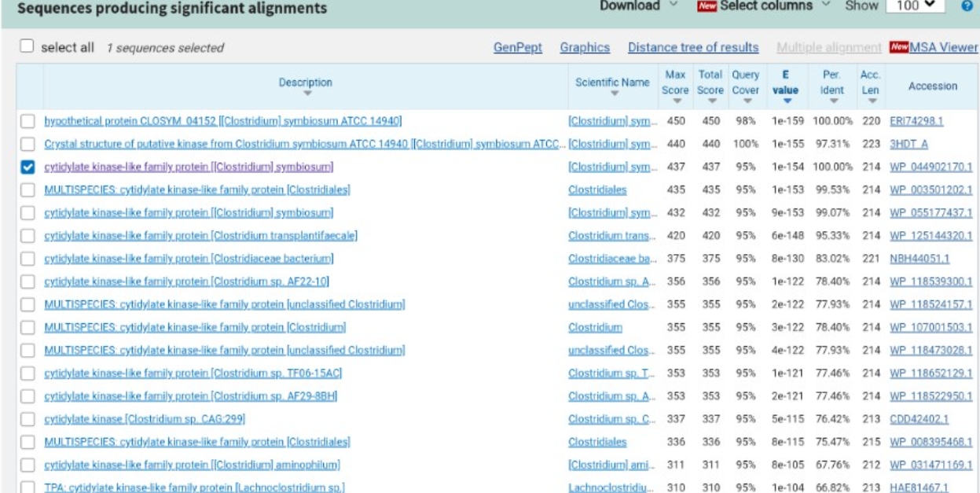The image size is (980, 493).
Task: Check the hypothetical protein CLOSYM_04152 row checkbox
Action: click(28, 121)
